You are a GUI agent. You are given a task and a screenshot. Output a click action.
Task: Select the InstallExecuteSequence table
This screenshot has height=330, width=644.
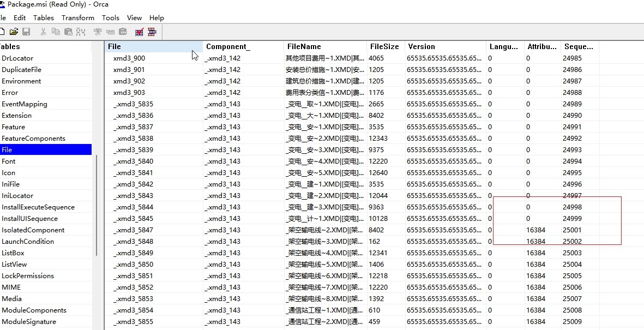coord(38,207)
